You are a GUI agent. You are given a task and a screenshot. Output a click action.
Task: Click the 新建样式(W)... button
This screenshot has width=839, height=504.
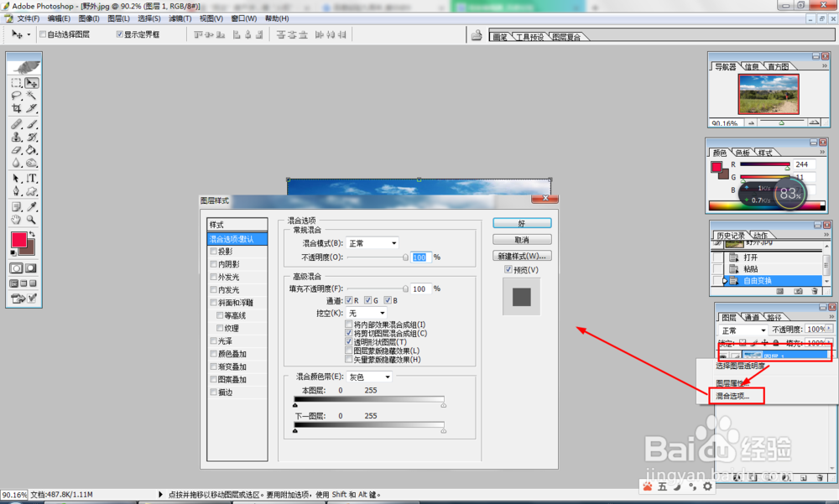click(522, 256)
